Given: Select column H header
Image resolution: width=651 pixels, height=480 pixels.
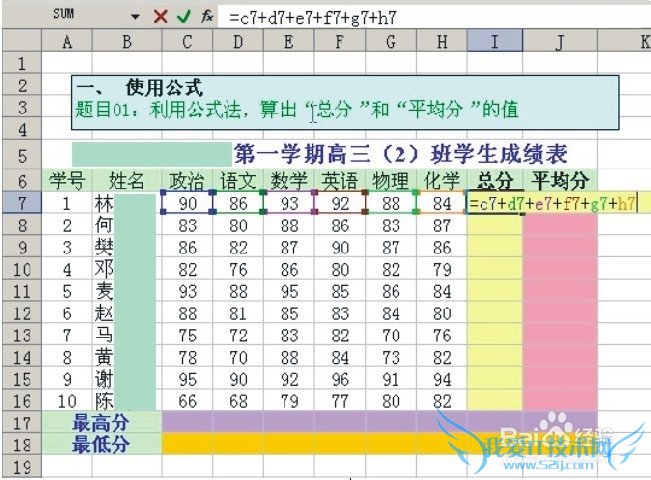Looking at the screenshot, I should click(x=442, y=41).
